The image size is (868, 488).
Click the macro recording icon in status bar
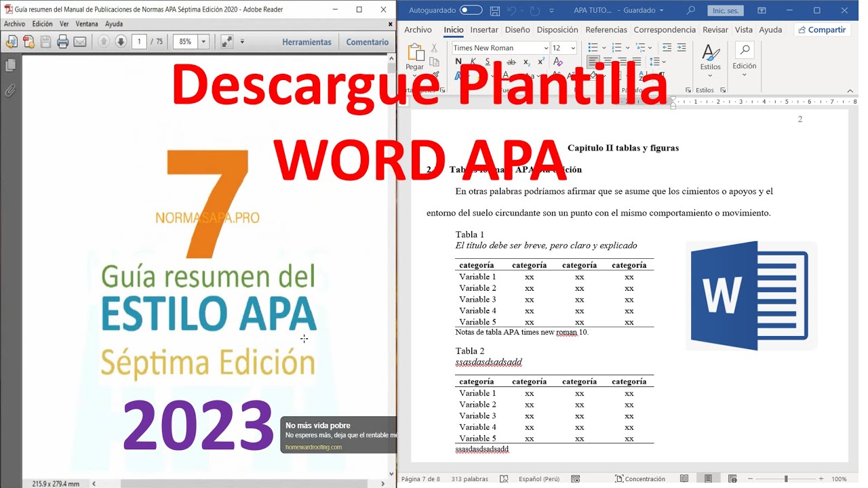(576, 479)
